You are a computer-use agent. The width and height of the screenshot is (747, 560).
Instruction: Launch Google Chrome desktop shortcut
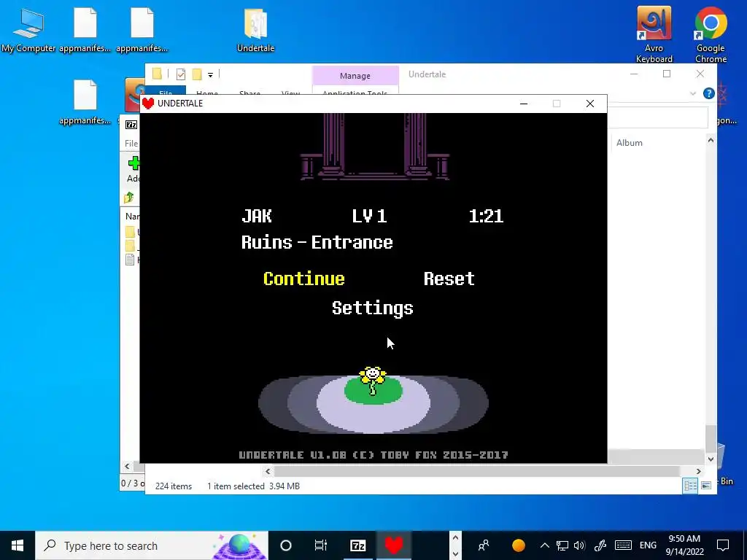coord(711,35)
